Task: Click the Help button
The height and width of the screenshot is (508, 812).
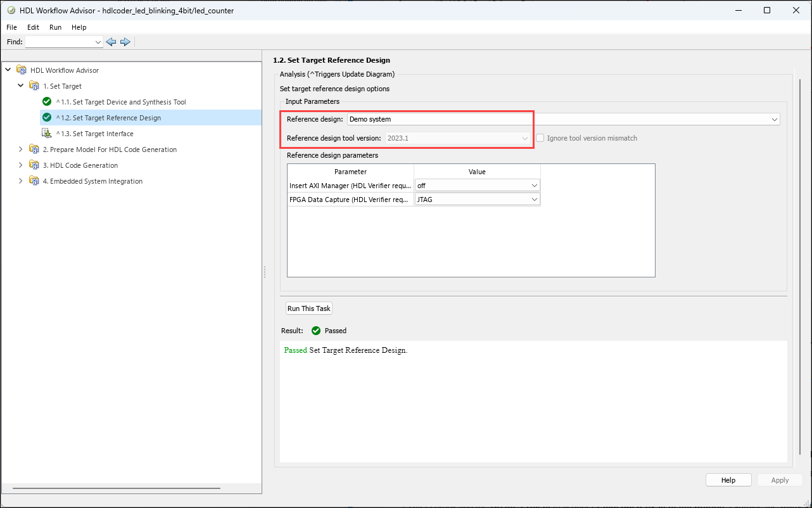Action: tap(728, 480)
